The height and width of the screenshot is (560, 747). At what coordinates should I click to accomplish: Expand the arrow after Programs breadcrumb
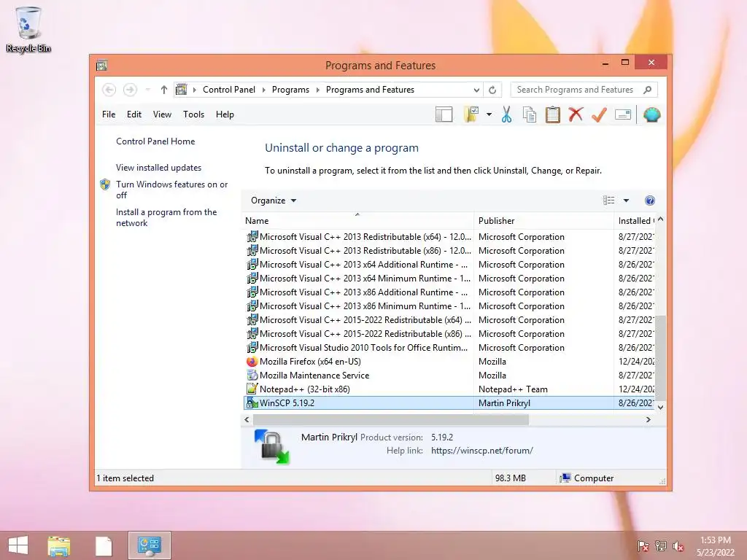[x=318, y=90]
